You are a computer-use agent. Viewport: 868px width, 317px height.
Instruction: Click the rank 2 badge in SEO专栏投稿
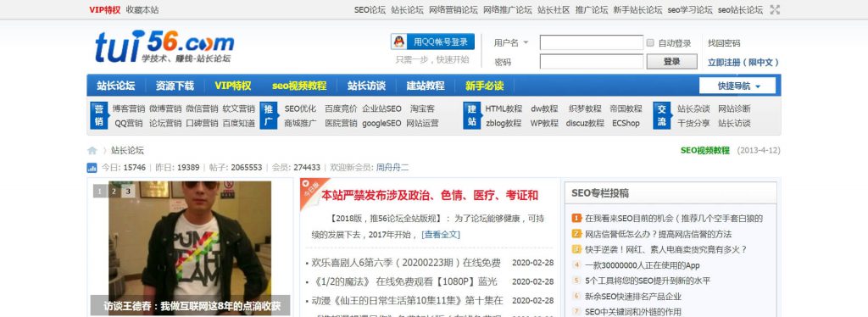pyautogui.click(x=576, y=234)
